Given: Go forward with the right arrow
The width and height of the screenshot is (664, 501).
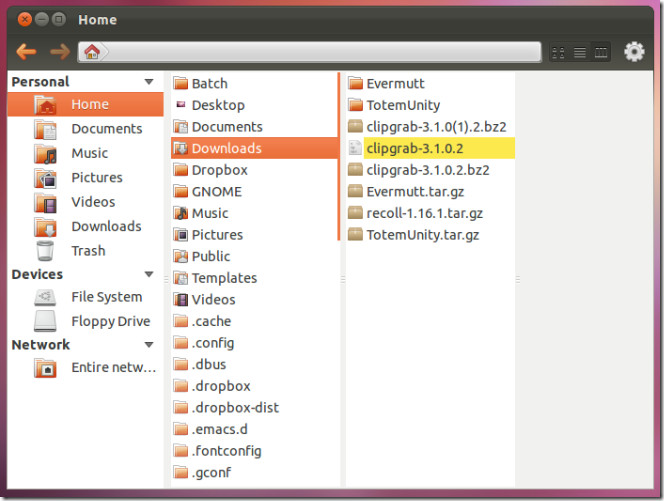Looking at the screenshot, I should tap(60, 52).
